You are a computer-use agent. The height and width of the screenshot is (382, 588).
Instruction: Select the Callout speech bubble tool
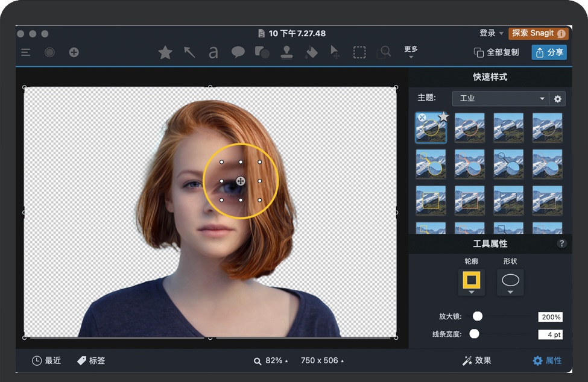[x=238, y=52]
